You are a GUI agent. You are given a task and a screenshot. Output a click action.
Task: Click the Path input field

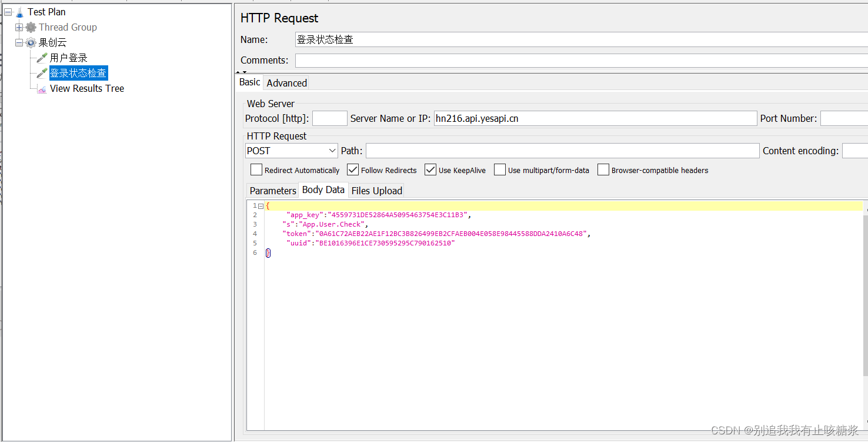tap(562, 151)
